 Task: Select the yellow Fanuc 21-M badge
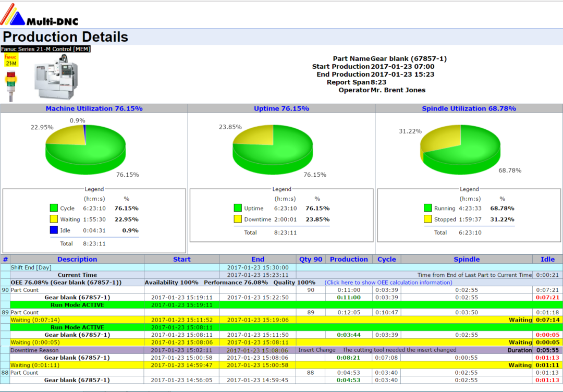click(11, 59)
